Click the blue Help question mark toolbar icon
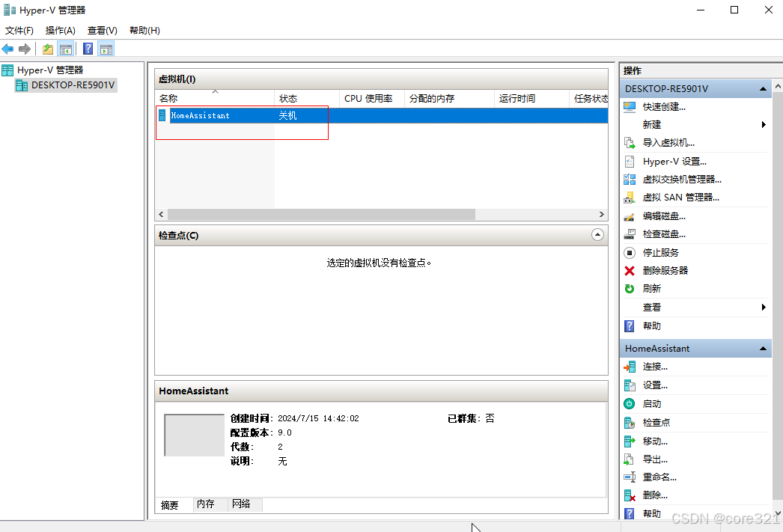Image resolution: width=783 pixels, height=532 pixels. click(88, 49)
